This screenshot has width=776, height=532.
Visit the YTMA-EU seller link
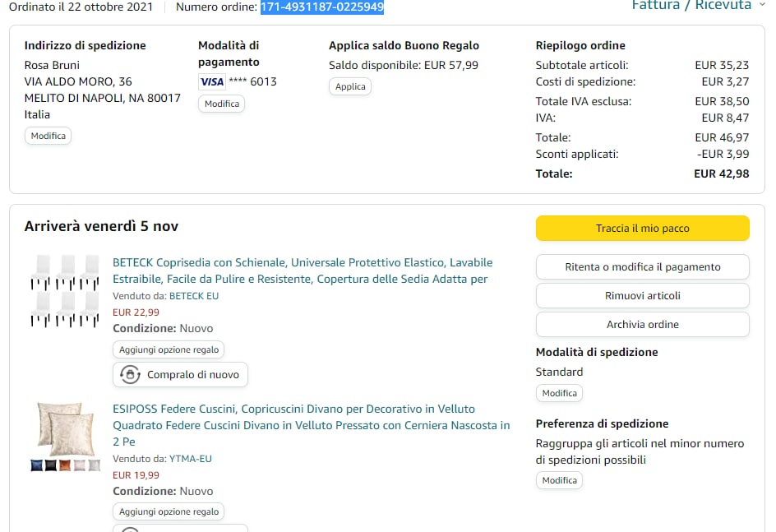pyautogui.click(x=190, y=459)
